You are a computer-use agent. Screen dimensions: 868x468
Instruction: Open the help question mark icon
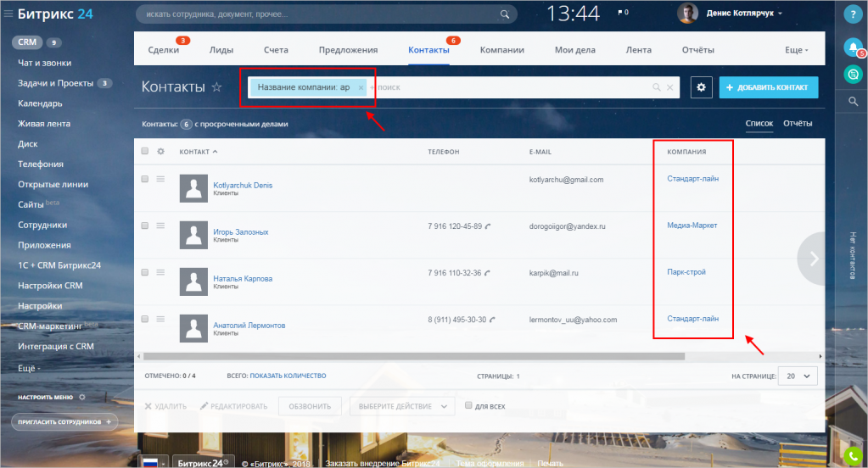pos(853,14)
